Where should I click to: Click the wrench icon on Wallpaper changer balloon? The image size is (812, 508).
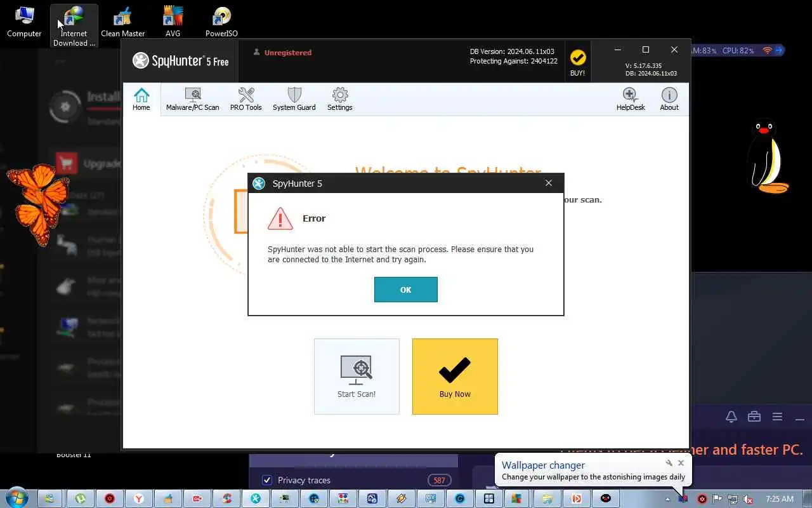tap(669, 463)
